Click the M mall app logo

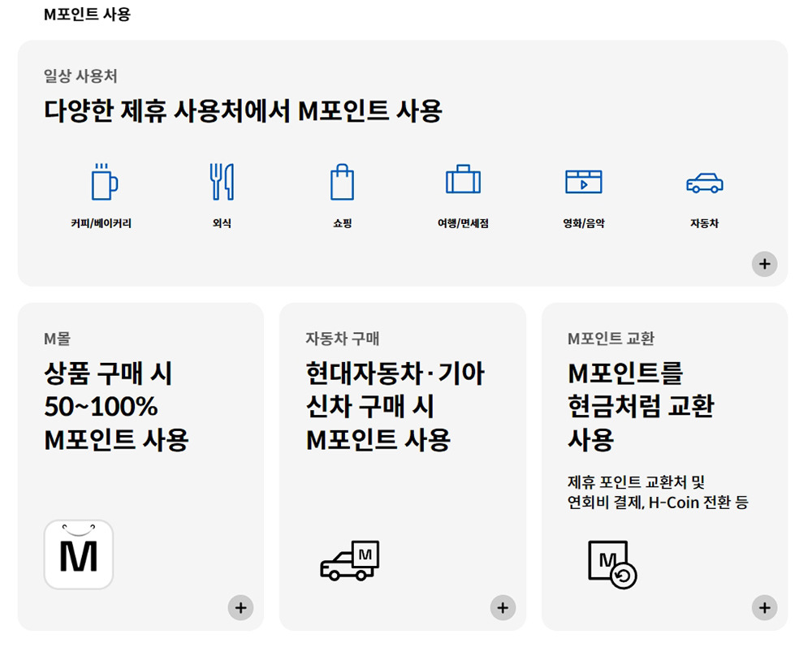[79, 555]
